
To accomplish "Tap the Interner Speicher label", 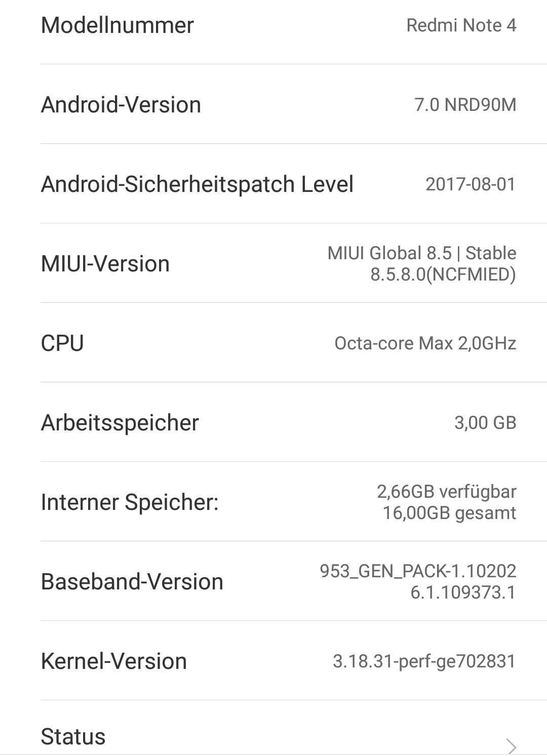I will pos(130,502).
